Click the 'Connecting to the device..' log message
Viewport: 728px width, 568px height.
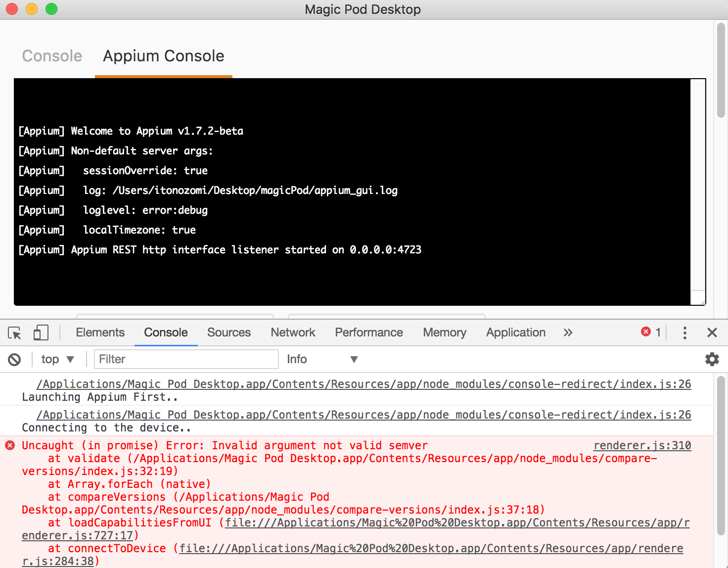[x=106, y=427]
